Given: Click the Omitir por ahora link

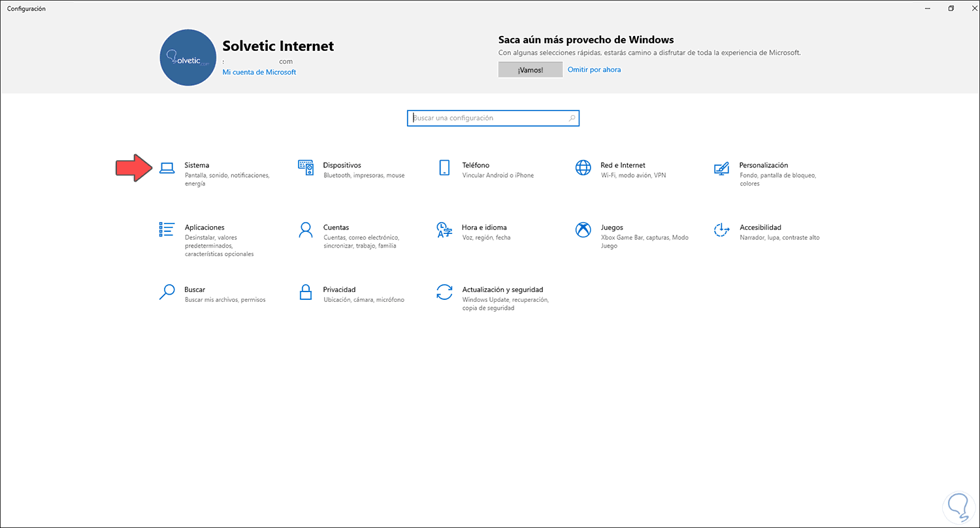Looking at the screenshot, I should [x=594, y=69].
